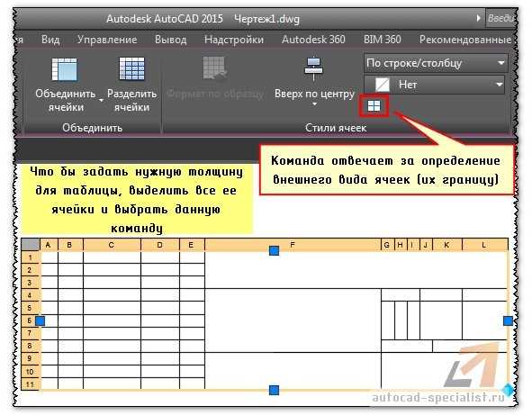This screenshot has height=415, width=532.
Task: Switch to the Autodesk 360 tab
Action: click(x=313, y=40)
